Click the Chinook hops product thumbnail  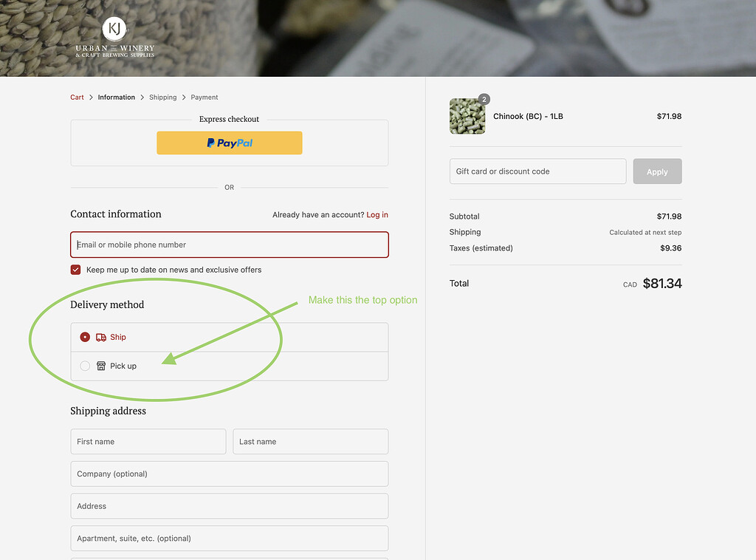click(467, 116)
